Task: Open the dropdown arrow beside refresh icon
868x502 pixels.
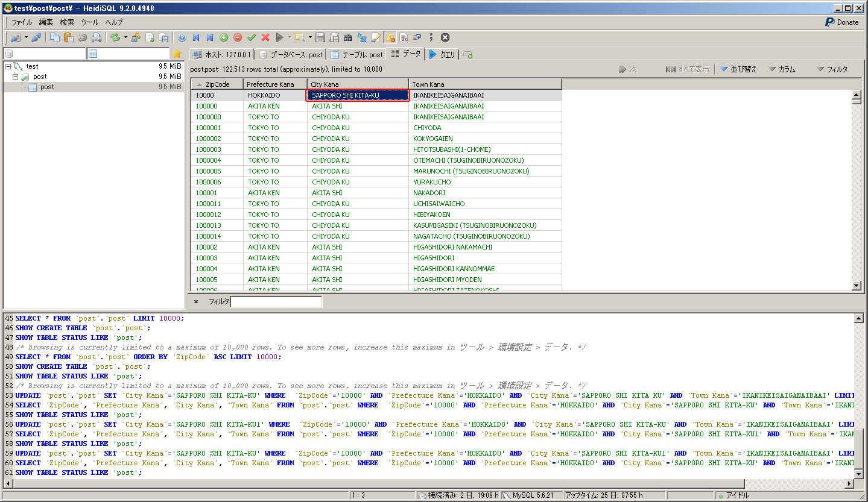Action: tap(125, 37)
